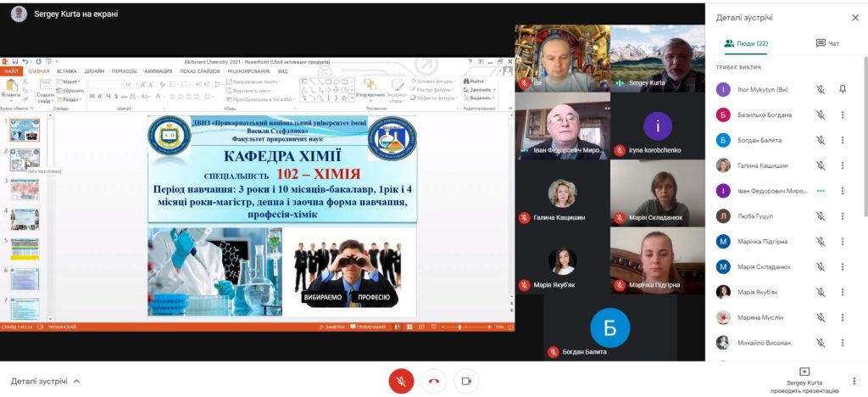Image resolution: width=868 pixels, height=397 pixels.
Task: Open three-dot options for Богдан Балита
Action: tap(843, 140)
